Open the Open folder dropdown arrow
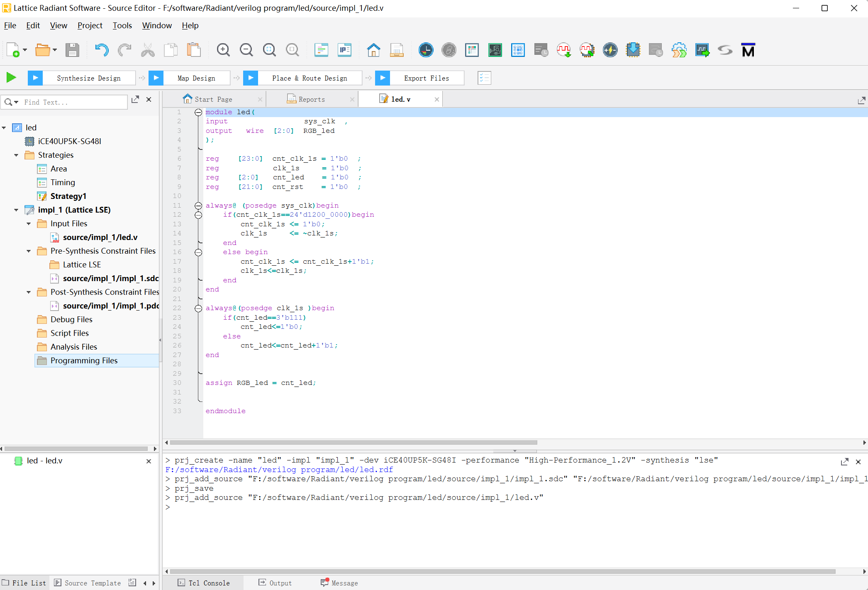This screenshot has height=590, width=868. 55,50
